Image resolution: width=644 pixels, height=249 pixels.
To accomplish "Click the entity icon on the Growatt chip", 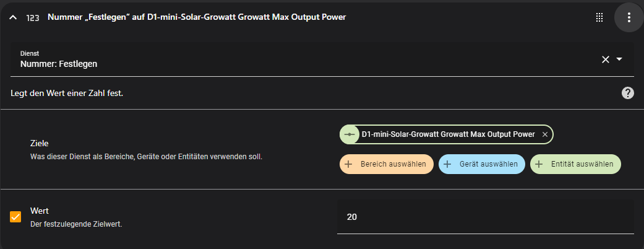I will pos(349,134).
